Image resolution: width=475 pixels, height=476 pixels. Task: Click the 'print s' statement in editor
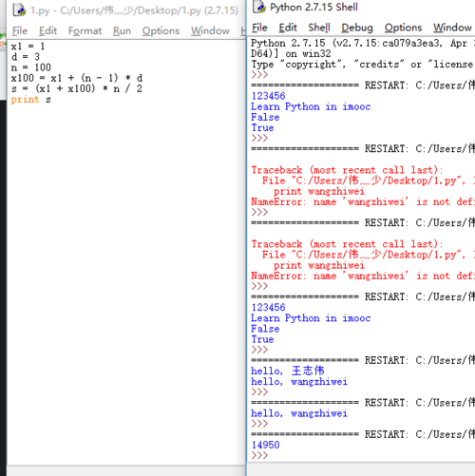click(x=30, y=100)
